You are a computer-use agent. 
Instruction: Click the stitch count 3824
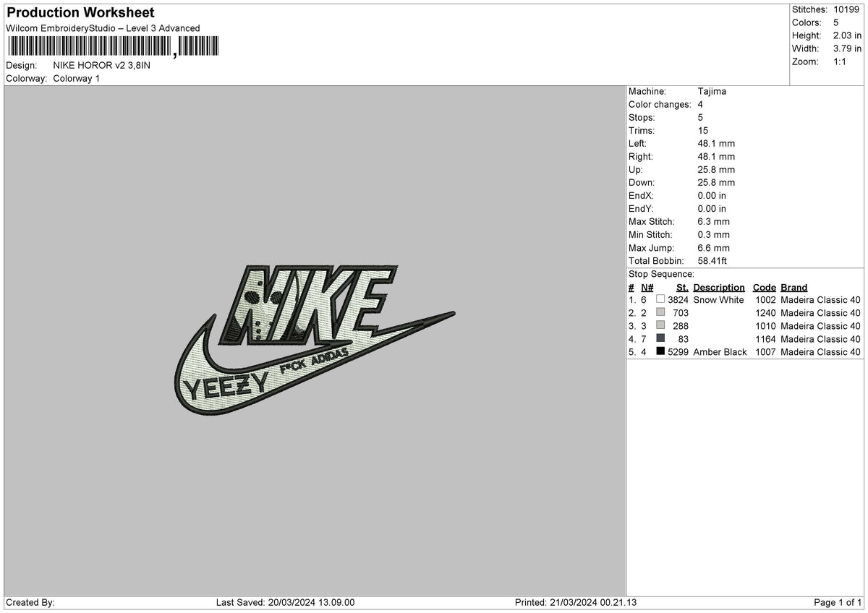pyautogui.click(x=678, y=299)
